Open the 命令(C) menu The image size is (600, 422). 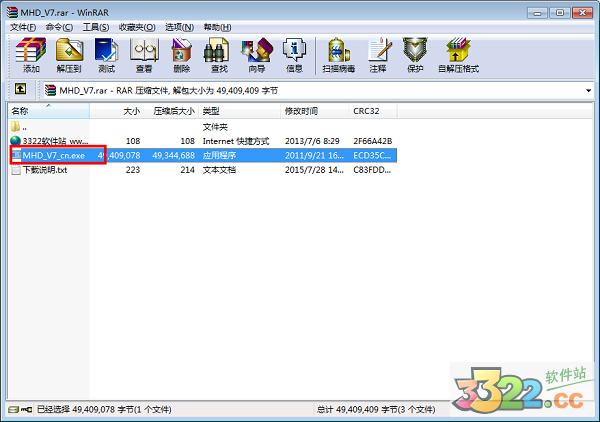(x=59, y=27)
